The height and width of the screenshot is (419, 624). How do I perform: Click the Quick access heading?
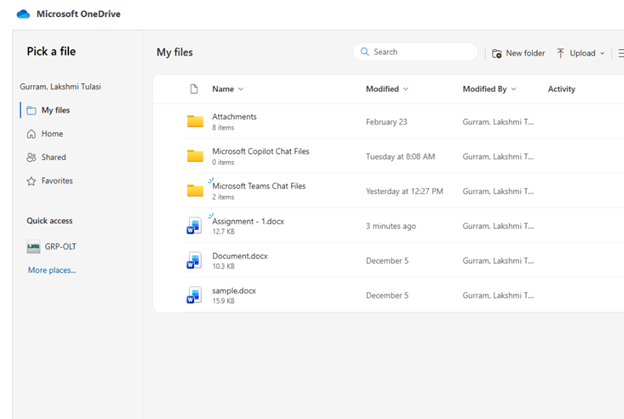point(49,221)
